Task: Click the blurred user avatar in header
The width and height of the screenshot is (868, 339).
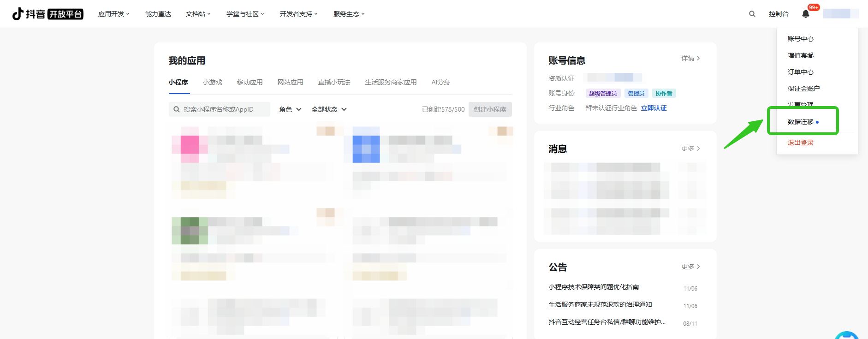Action: point(840,14)
